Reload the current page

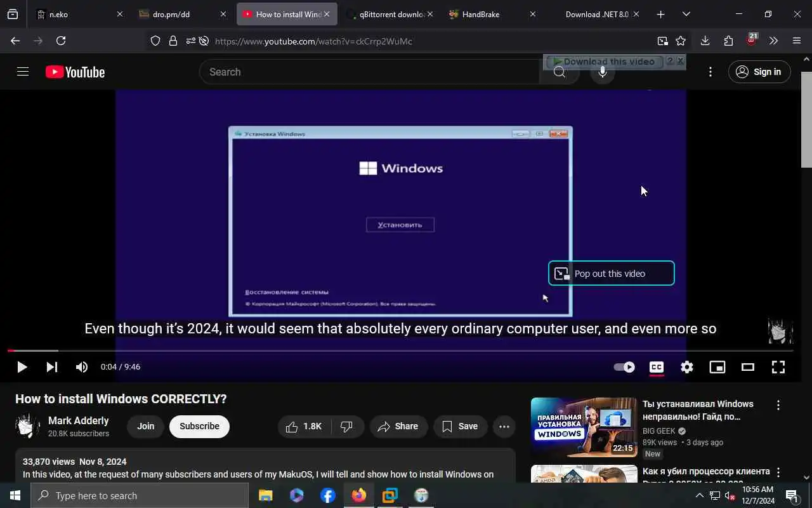coord(61,41)
